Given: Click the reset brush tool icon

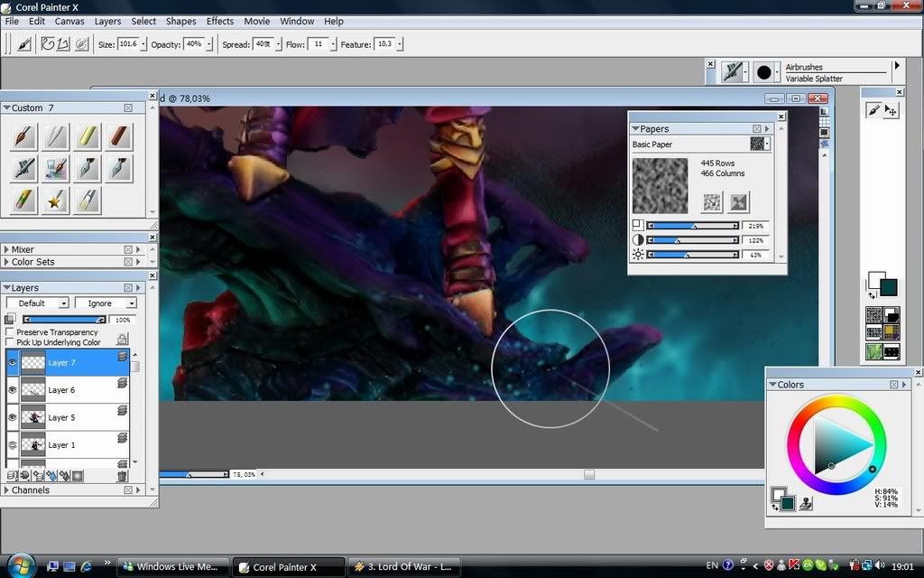Looking at the screenshot, I should tap(82, 44).
